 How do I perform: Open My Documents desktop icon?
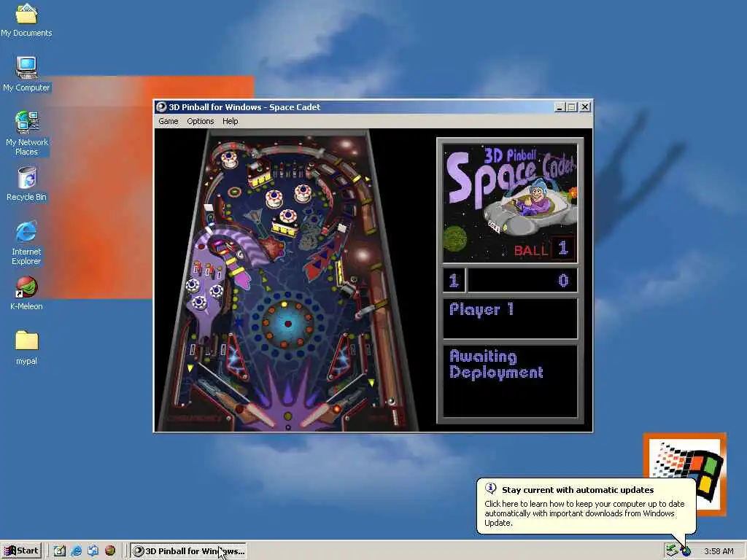[x=26, y=20]
